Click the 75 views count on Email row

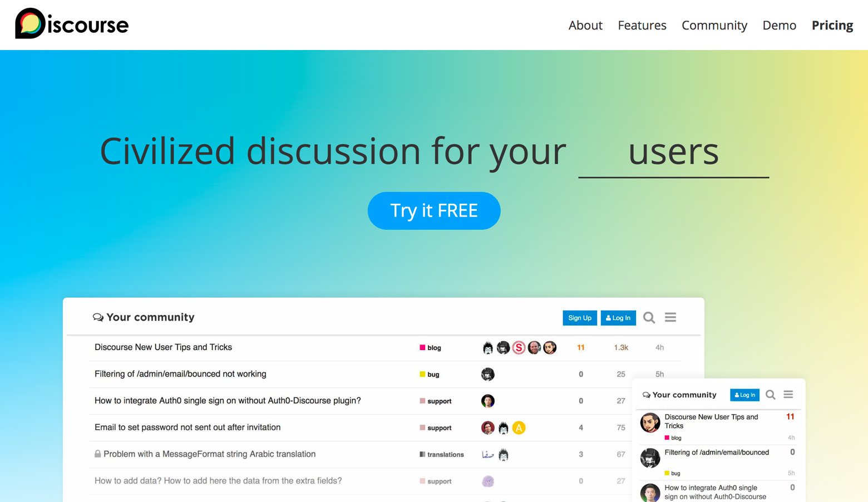tap(621, 427)
